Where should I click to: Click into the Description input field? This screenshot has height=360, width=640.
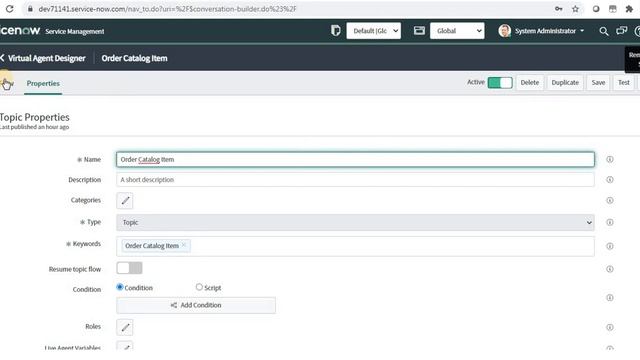coord(355,180)
